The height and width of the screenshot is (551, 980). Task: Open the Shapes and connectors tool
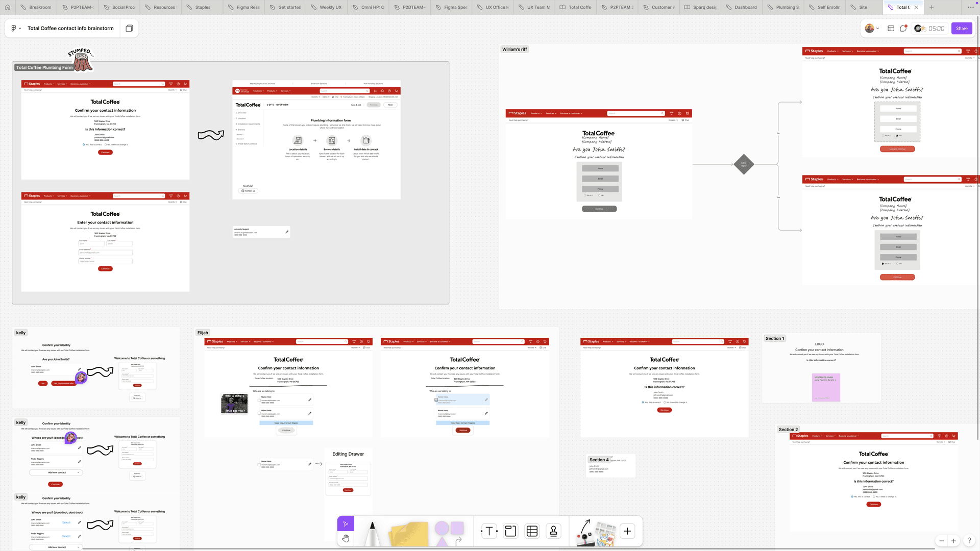coord(449,533)
